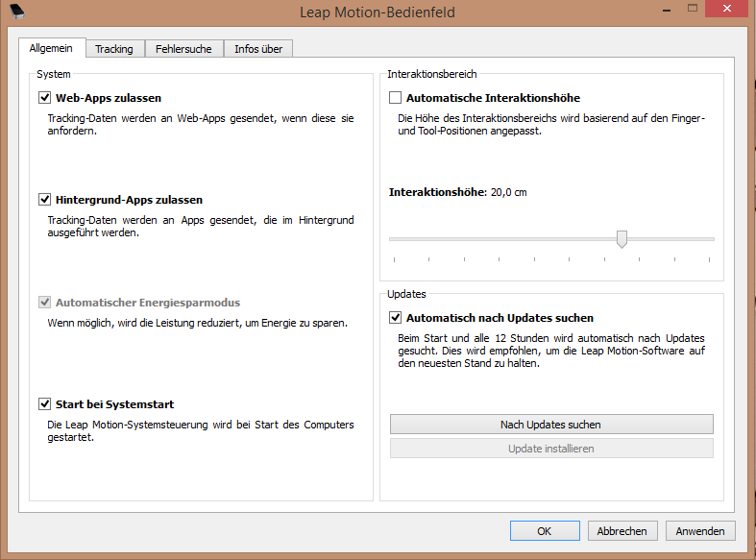This screenshot has width=756, height=560.
Task: Click the Interaktionshöhe slider handle
Action: pyautogui.click(x=622, y=239)
